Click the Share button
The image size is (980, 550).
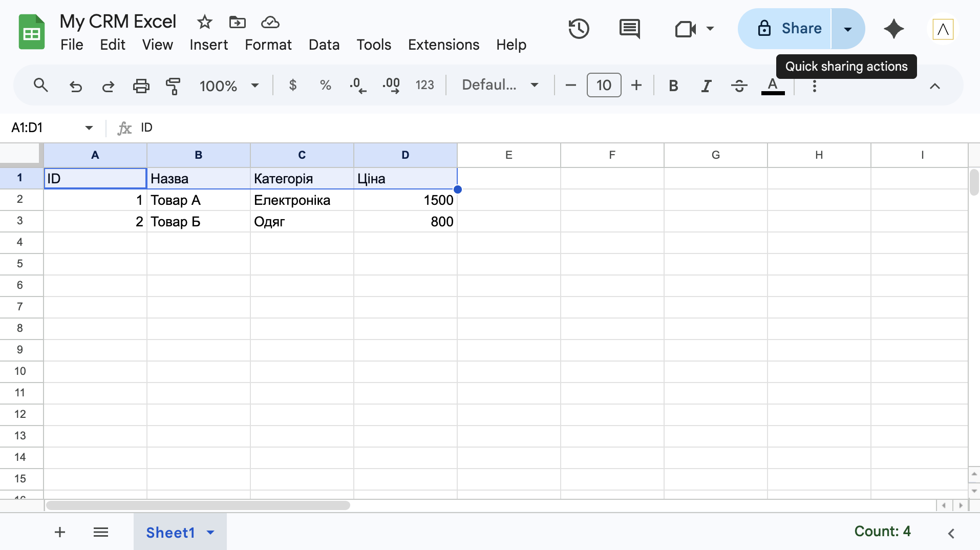click(784, 29)
